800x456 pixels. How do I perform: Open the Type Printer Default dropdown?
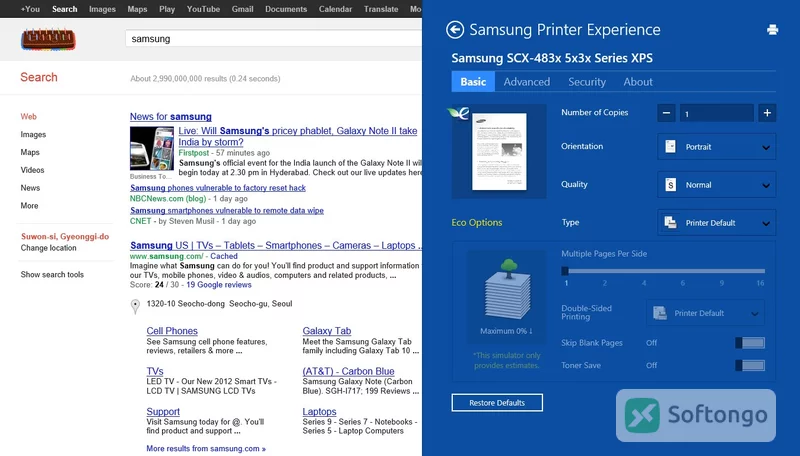716,223
